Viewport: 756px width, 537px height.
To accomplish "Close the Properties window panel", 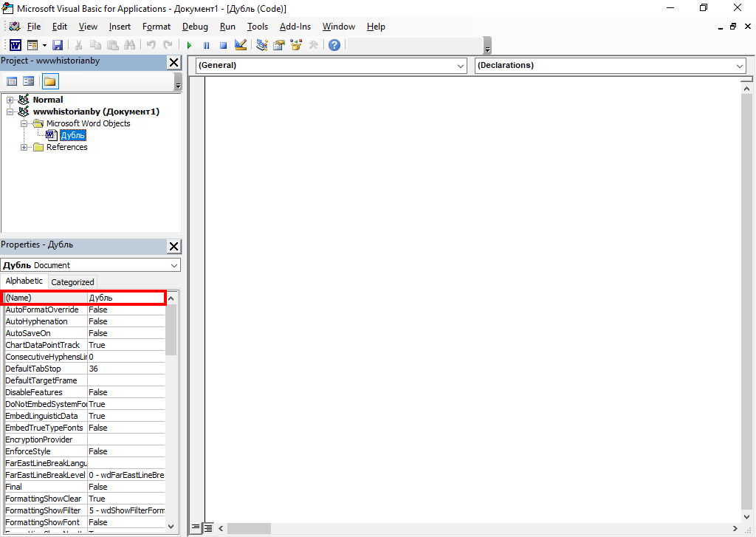I will [x=173, y=246].
